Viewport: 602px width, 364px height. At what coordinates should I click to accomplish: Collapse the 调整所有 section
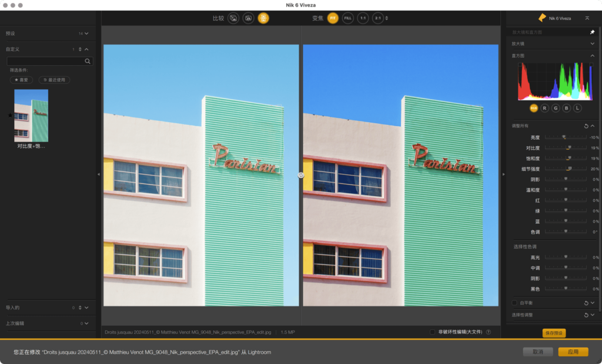[593, 126]
